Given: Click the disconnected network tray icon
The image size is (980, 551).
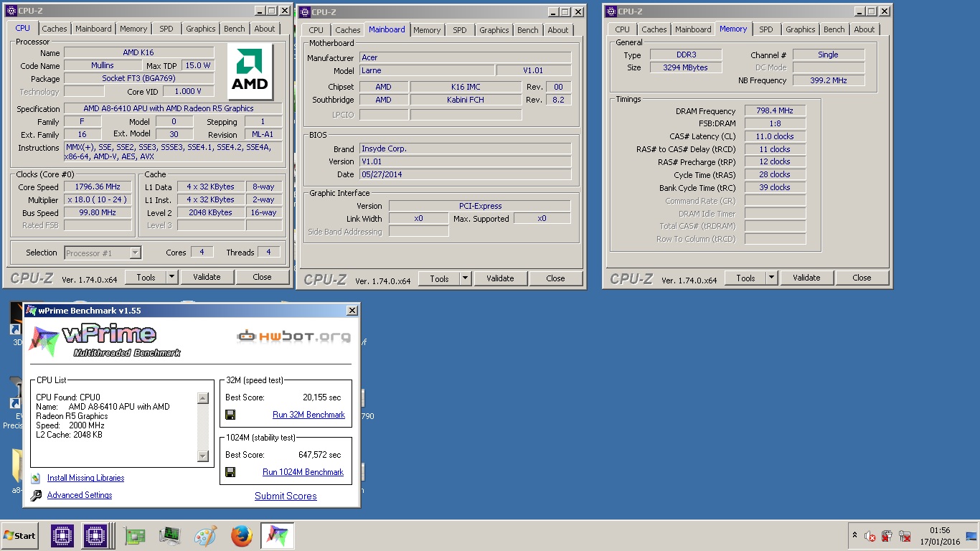Looking at the screenshot, I should coord(904,536).
